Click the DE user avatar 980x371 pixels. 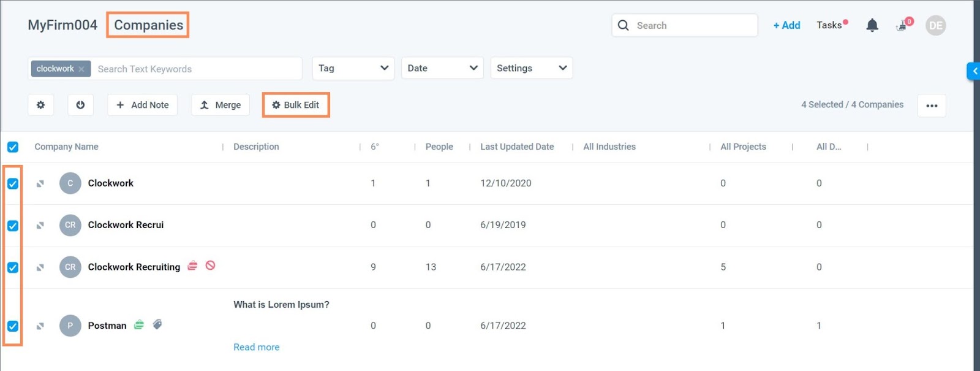point(935,25)
